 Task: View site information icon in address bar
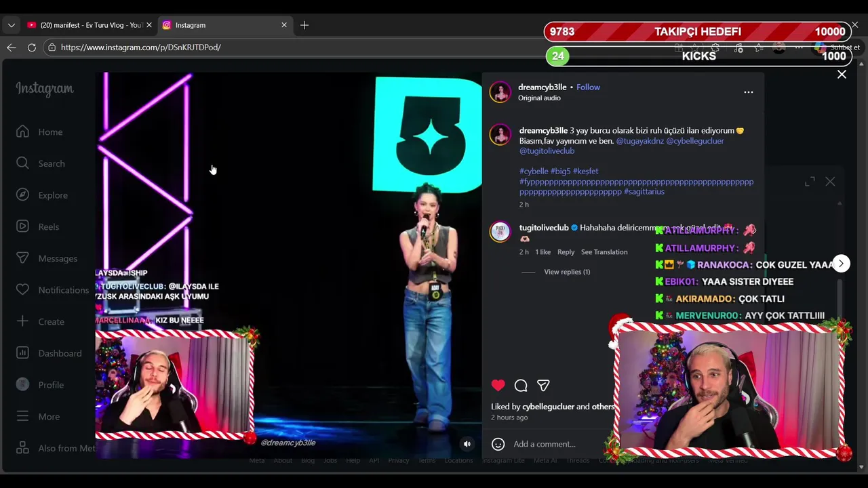point(52,47)
